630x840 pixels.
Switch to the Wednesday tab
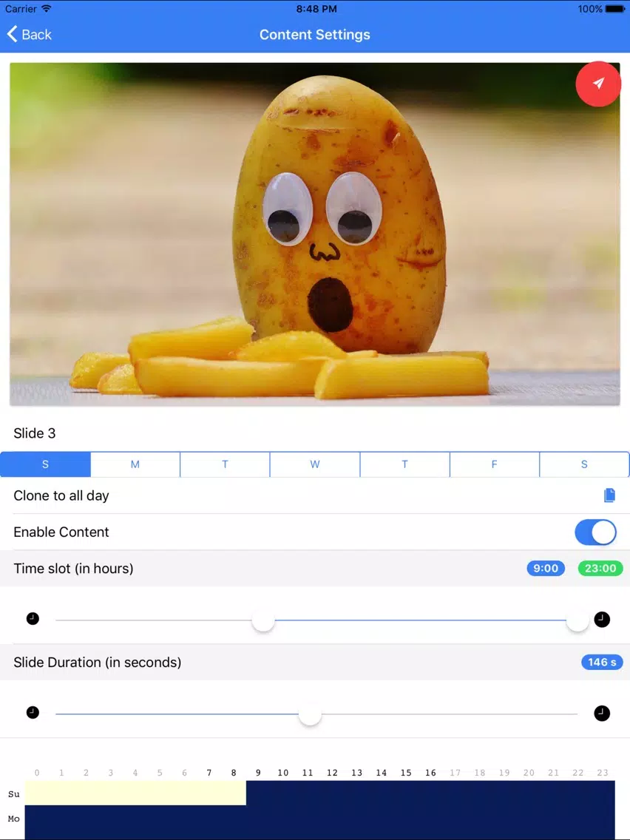[315, 464]
